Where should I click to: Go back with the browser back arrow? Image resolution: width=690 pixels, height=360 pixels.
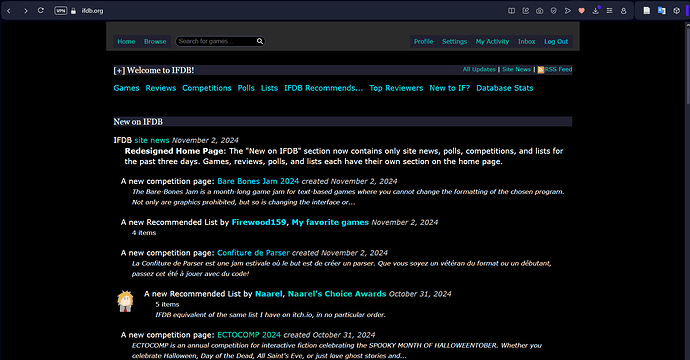point(9,11)
